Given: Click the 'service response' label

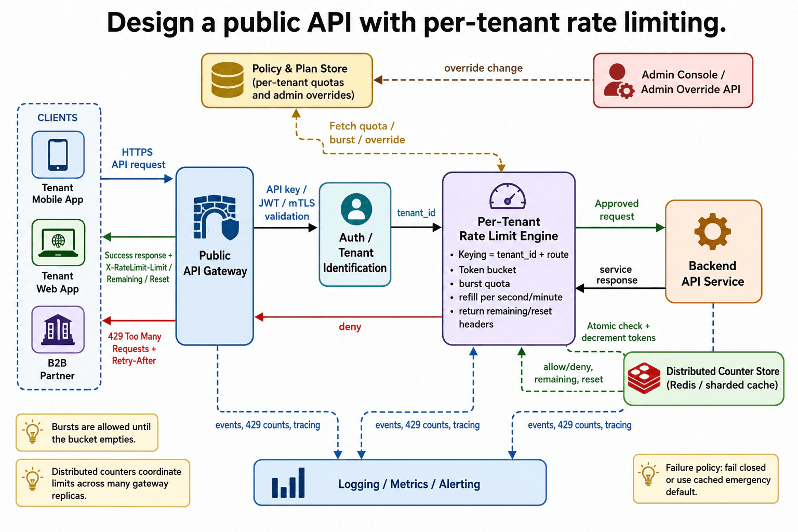Looking at the screenshot, I should 617,275.
